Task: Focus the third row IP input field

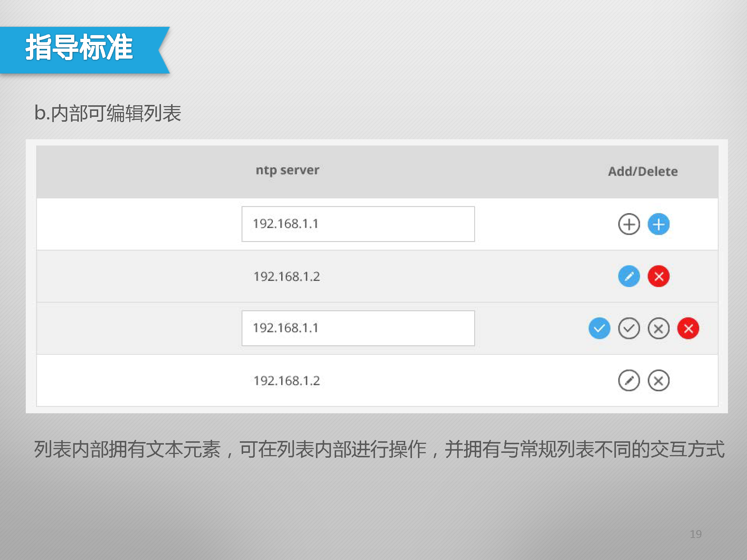Action: [358, 328]
